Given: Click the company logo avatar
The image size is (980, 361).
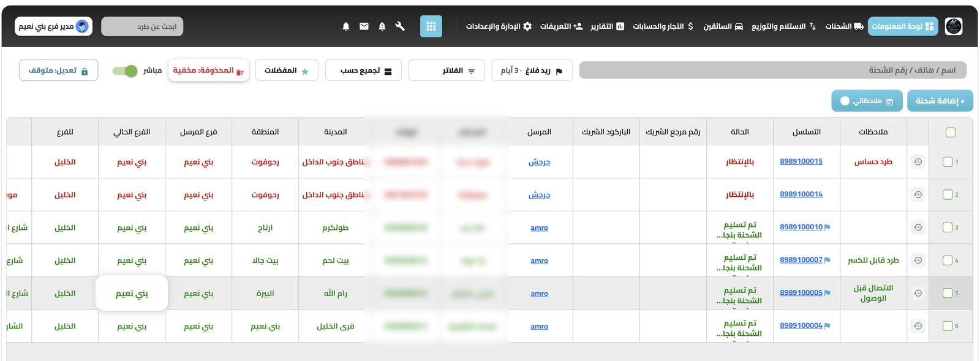Looking at the screenshot, I should (x=954, y=26).
